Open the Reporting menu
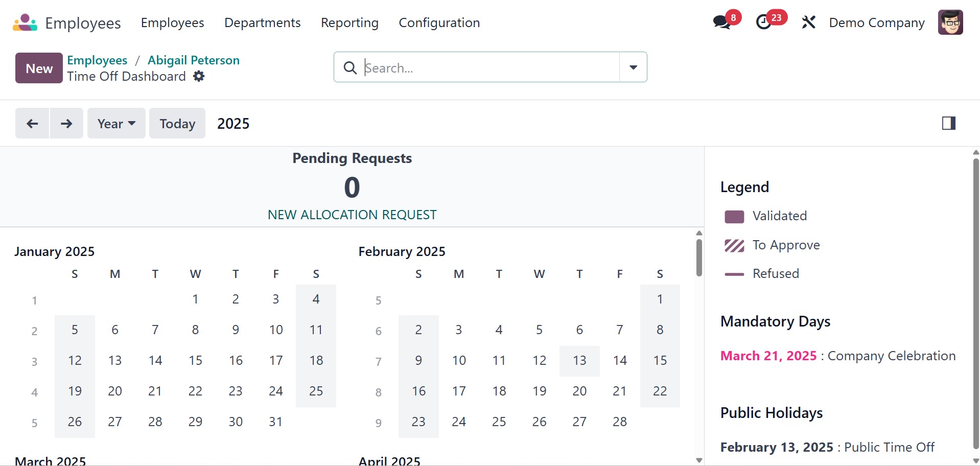Viewport: 980px width, 466px height. (x=349, y=22)
